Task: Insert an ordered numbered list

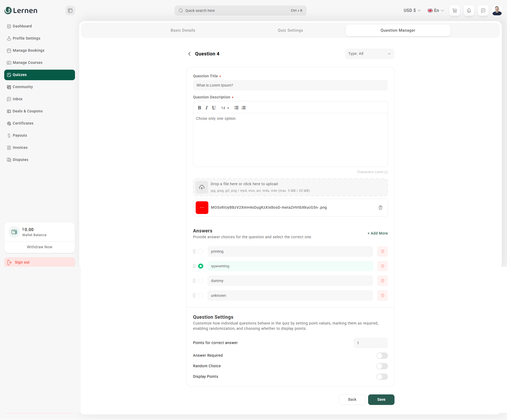Action: (x=244, y=108)
